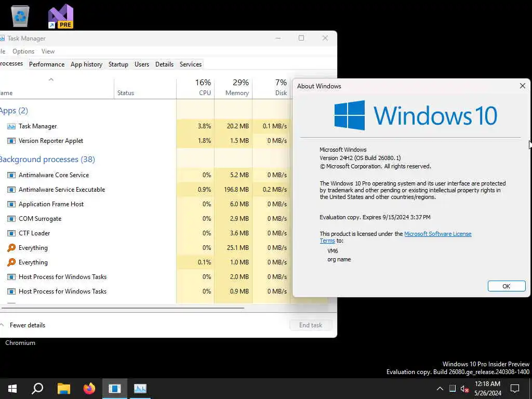Switch to the Users tab
532x399 pixels.
[x=142, y=64]
